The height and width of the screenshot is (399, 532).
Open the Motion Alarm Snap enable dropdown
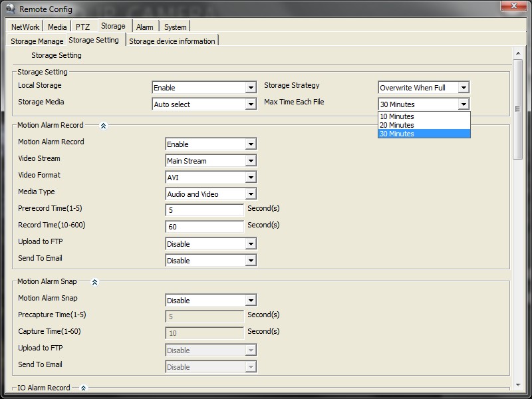(211, 301)
